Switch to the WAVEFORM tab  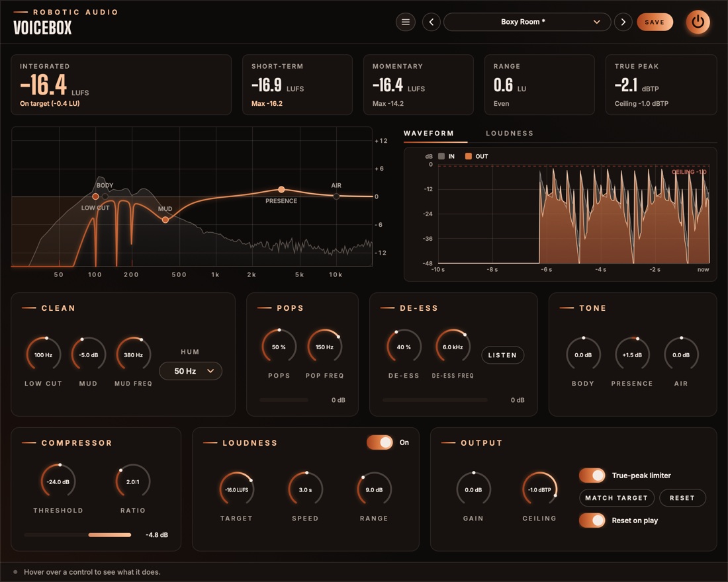[429, 133]
